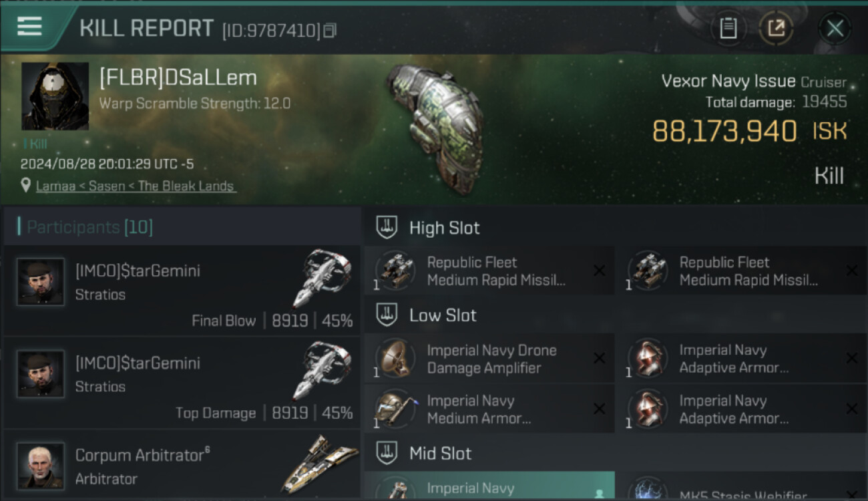This screenshot has width=868, height=501.
Task: Click the clipboard report icon
Action: tap(728, 28)
